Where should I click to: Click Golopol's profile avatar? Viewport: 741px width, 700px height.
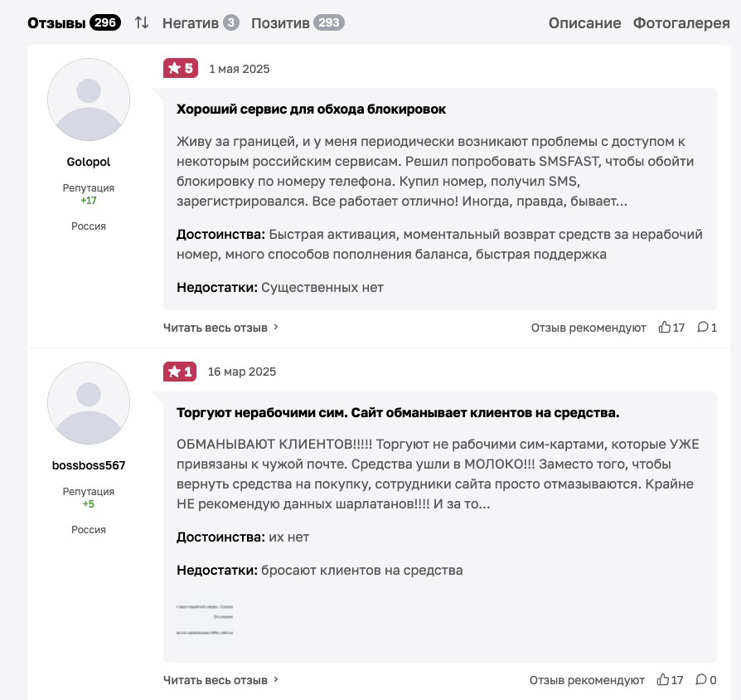point(89,100)
